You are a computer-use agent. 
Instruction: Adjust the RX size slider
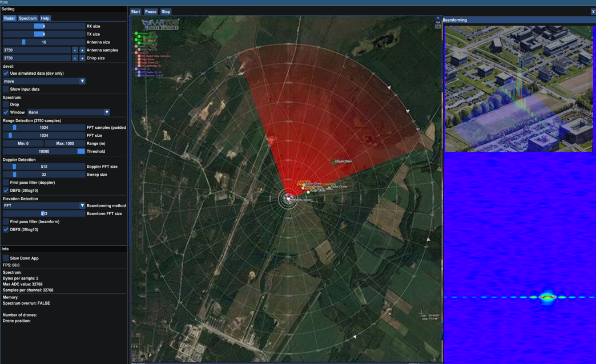pos(44,26)
